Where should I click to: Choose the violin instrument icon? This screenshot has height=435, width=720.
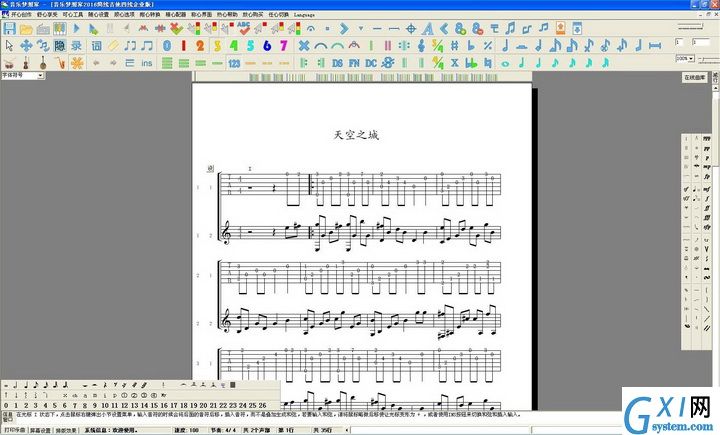(x=26, y=62)
